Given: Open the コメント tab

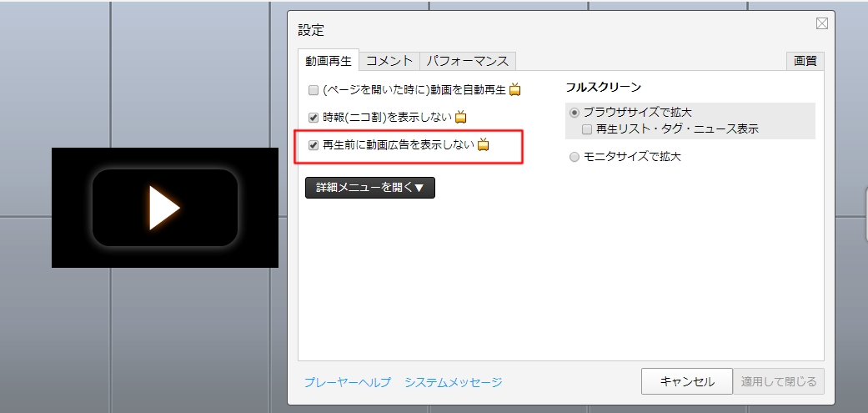Looking at the screenshot, I should point(389,61).
